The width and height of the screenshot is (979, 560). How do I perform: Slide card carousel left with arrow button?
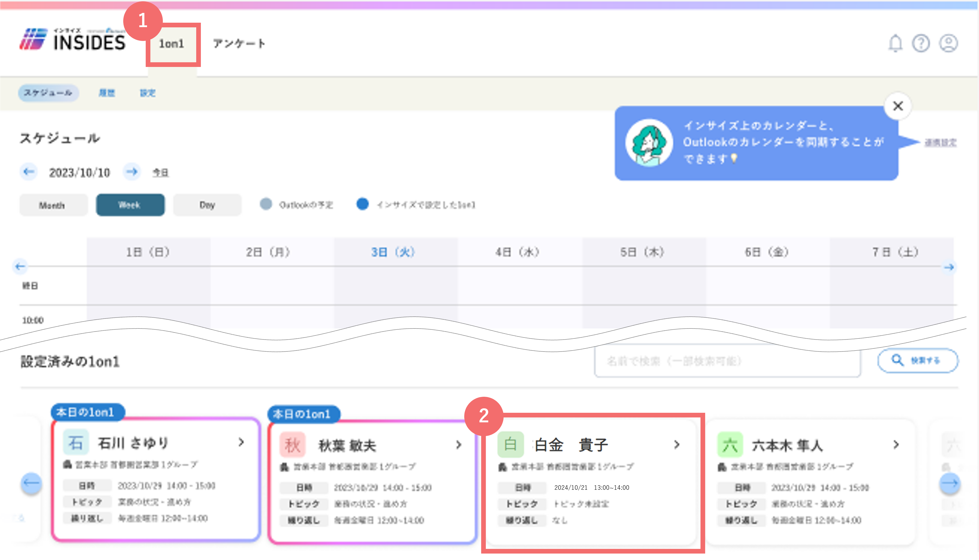point(31,483)
